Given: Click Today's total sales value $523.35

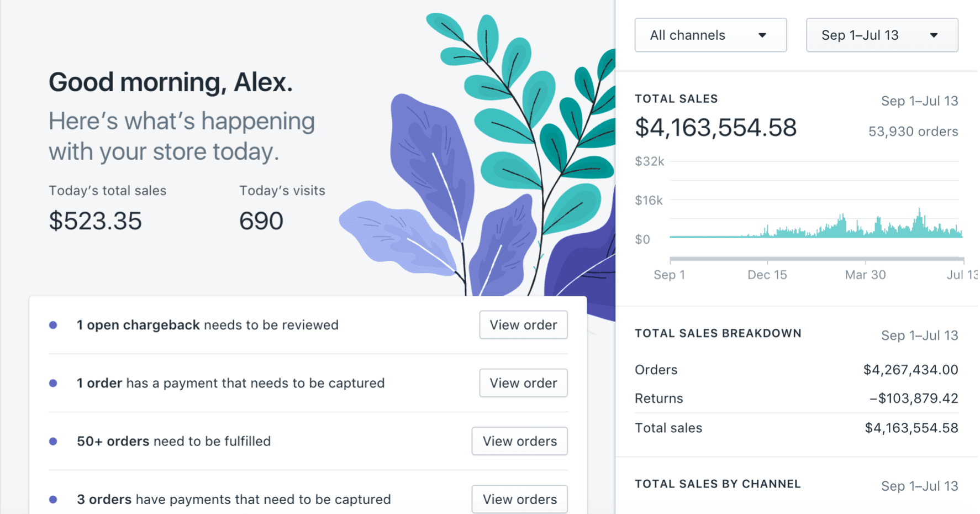Looking at the screenshot, I should 96,221.
